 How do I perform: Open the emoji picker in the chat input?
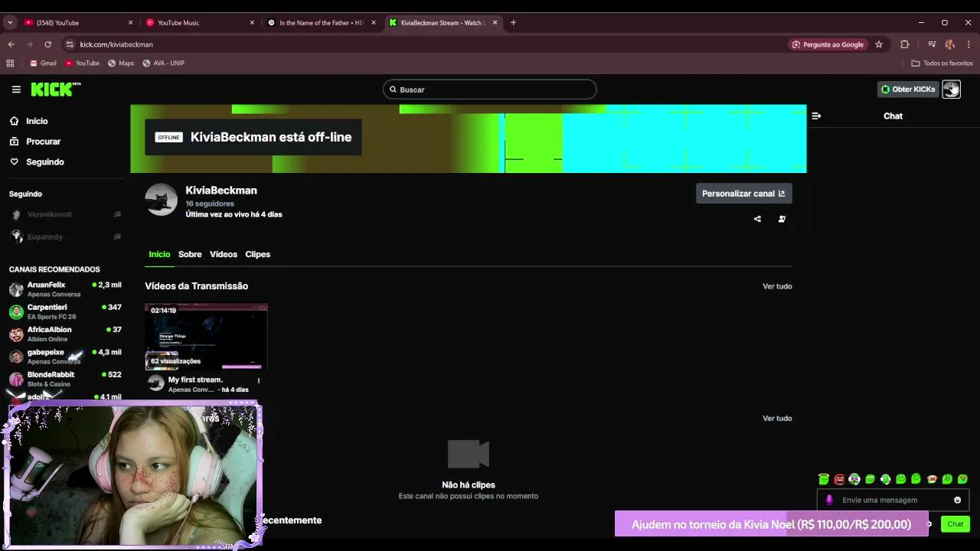point(957,500)
